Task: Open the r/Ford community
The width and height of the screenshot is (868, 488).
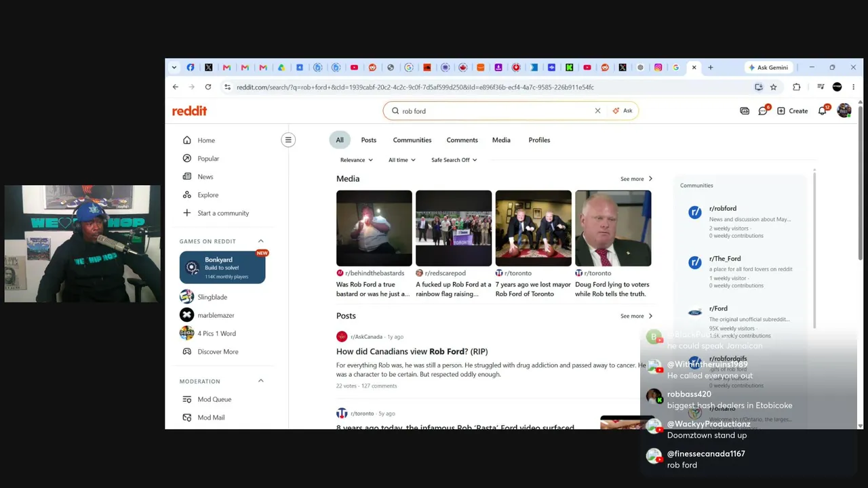Action: click(718, 309)
